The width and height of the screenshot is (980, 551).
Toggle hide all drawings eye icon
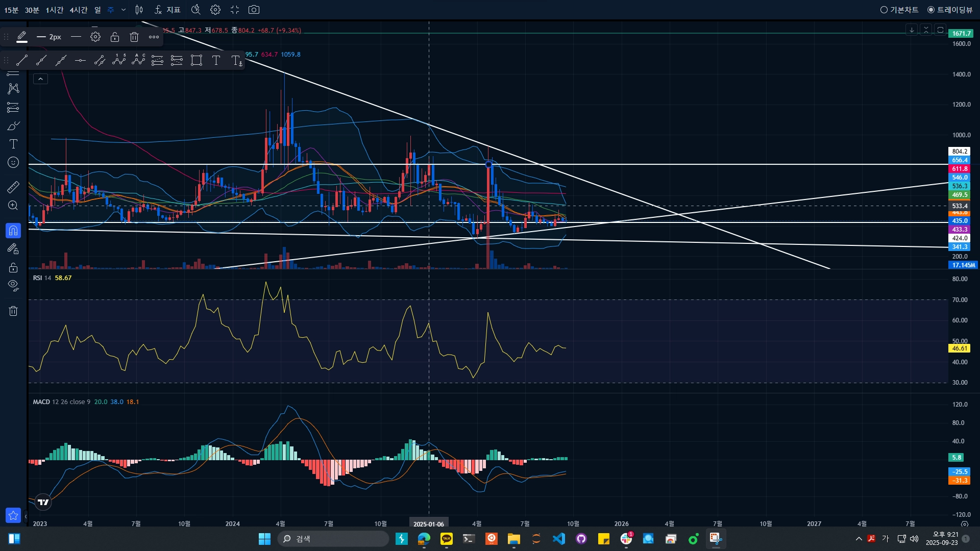(x=13, y=285)
